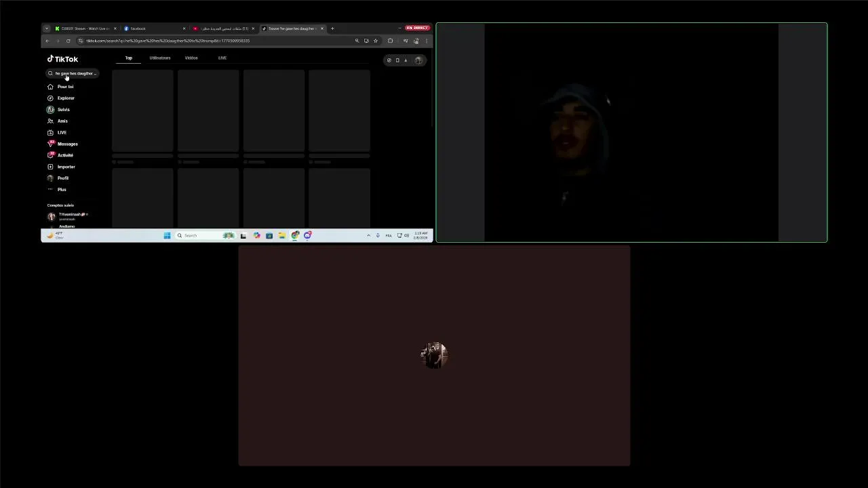The width and height of the screenshot is (868, 488).
Task: Open the Chrome three-dot menu
Action: [427, 41]
